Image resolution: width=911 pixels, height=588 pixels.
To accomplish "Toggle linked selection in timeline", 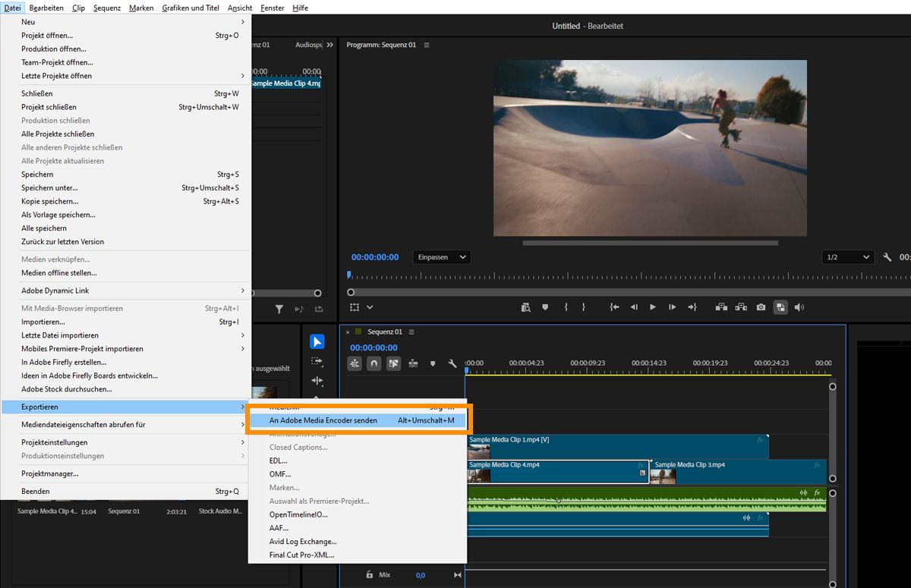I will (x=393, y=363).
